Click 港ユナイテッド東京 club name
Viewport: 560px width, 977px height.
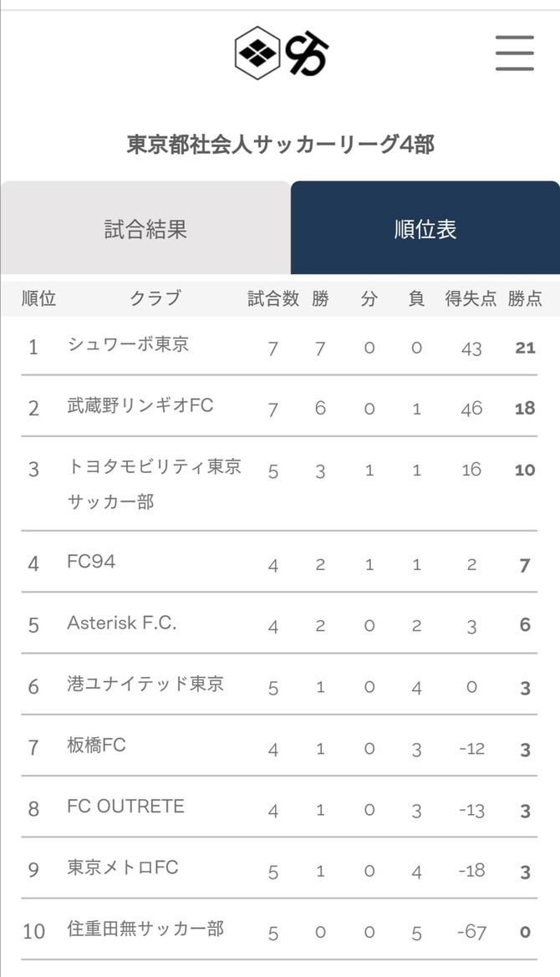point(145,684)
